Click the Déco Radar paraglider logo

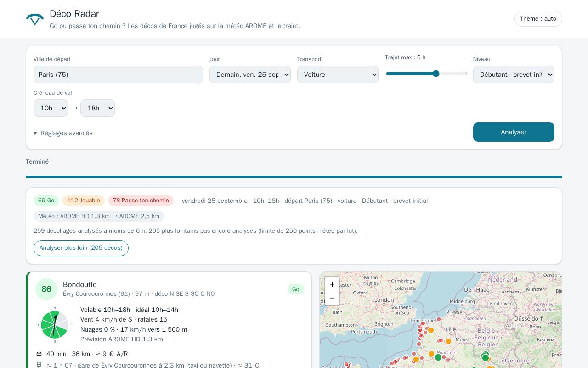point(35,19)
